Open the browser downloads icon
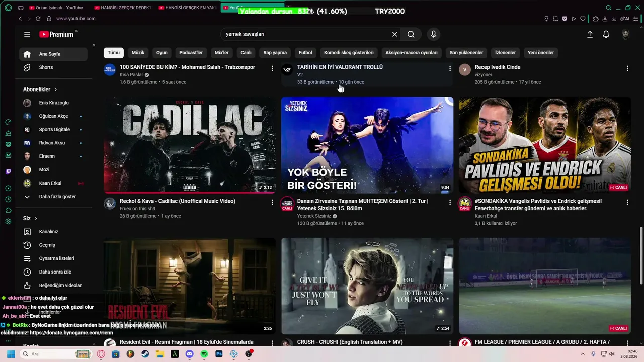This screenshot has width=644, height=362. coord(614,19)
